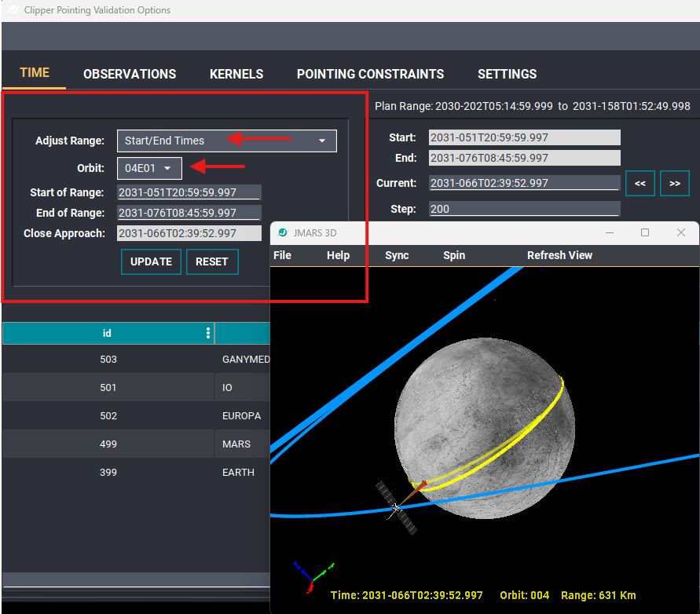Select the EUROPA row name
The width and height of the screenshot is (700, 614).
(x=241, y=416)
